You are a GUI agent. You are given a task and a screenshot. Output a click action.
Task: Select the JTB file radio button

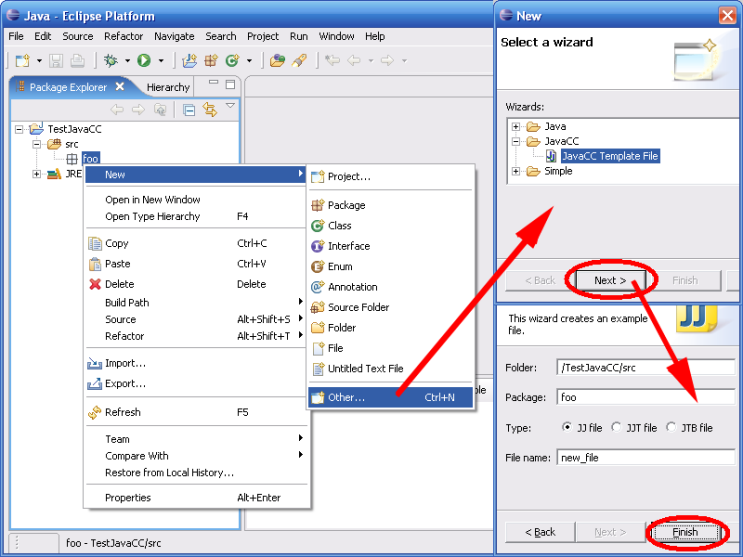click(671, 427)
